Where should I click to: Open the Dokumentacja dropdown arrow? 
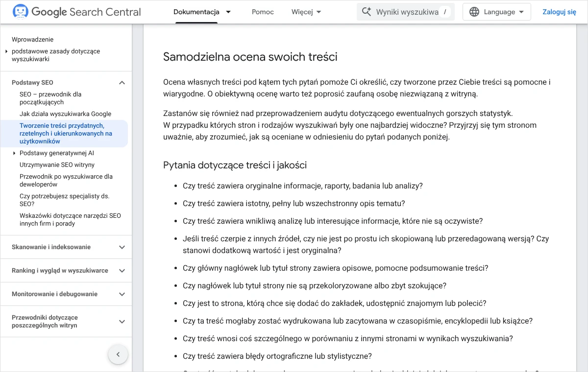point(228,12)
